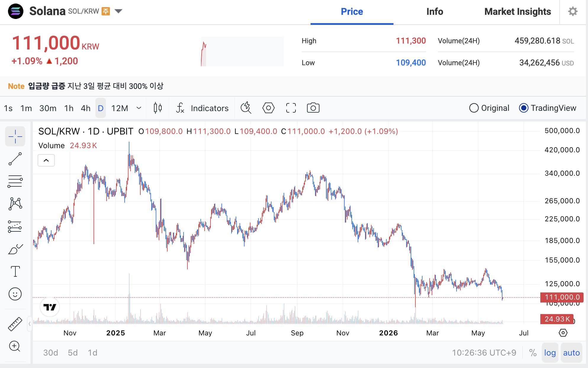Collapse the drawing toolbar side handle
The height and width of the screenshot is (368, 588).
click(x=30, y=324)
